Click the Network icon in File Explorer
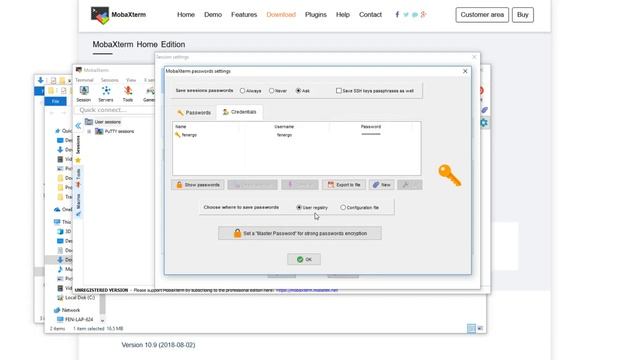 pos(57,310)
